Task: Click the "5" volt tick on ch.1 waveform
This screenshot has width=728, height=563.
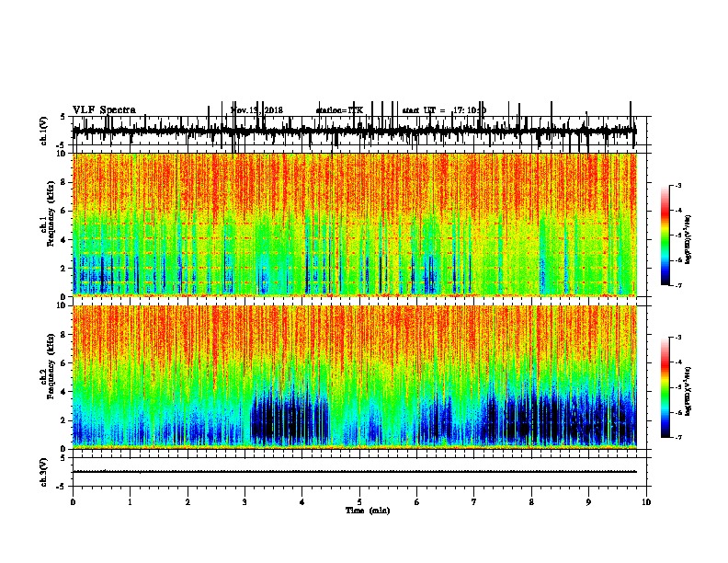Action: click(x=63, y=117)
